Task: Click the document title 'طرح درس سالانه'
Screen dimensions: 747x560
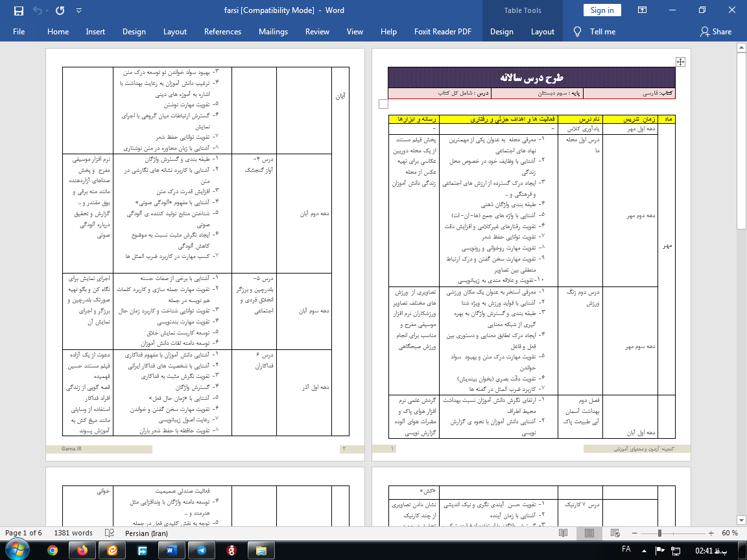Action: pos(532,78)
